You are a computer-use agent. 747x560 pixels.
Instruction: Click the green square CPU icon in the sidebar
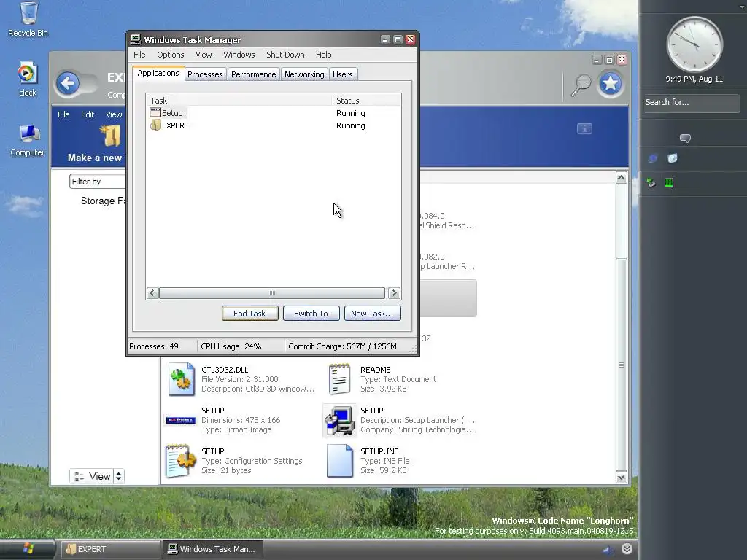(669, 182)
